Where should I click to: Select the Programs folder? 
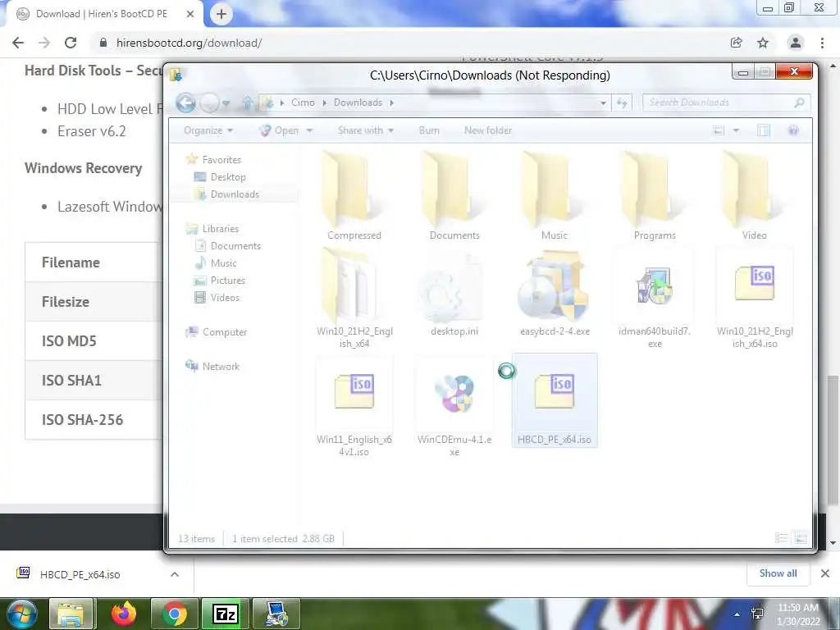point(655,196)
